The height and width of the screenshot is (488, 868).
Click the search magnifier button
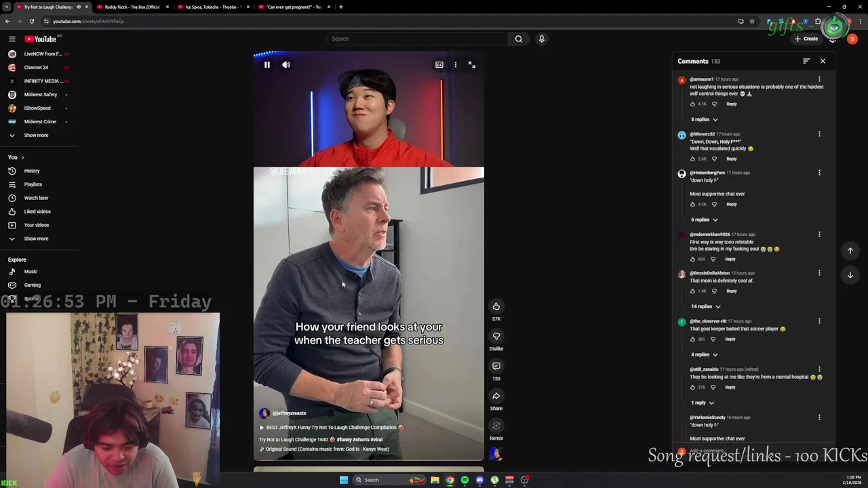coord(519,39)
